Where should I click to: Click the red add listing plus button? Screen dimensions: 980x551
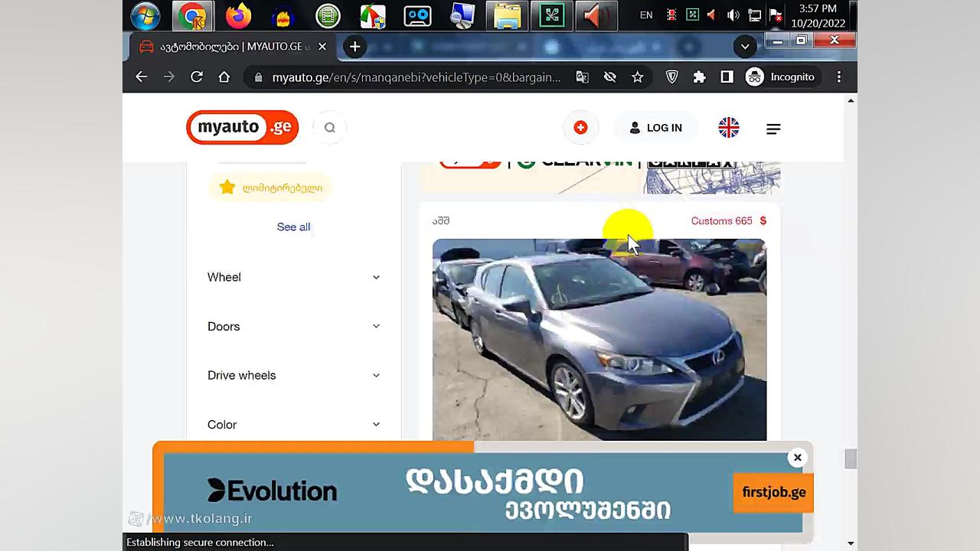tap(580, 128)
